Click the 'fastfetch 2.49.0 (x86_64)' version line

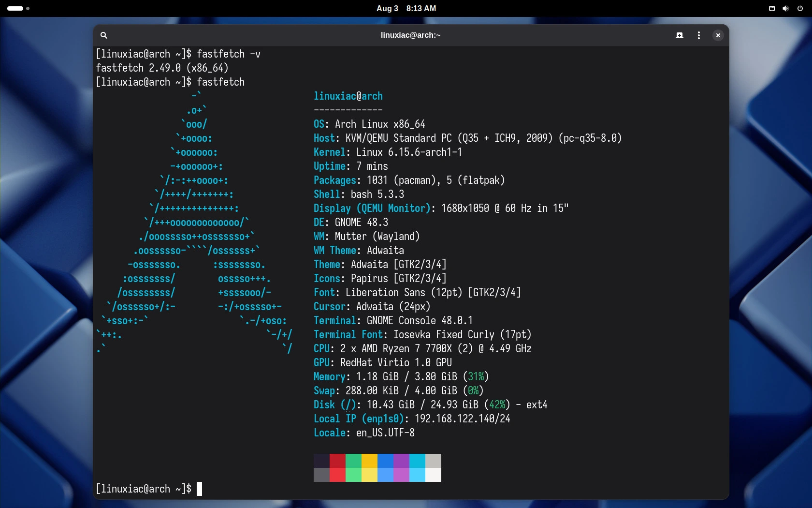[x=162, y=68]
